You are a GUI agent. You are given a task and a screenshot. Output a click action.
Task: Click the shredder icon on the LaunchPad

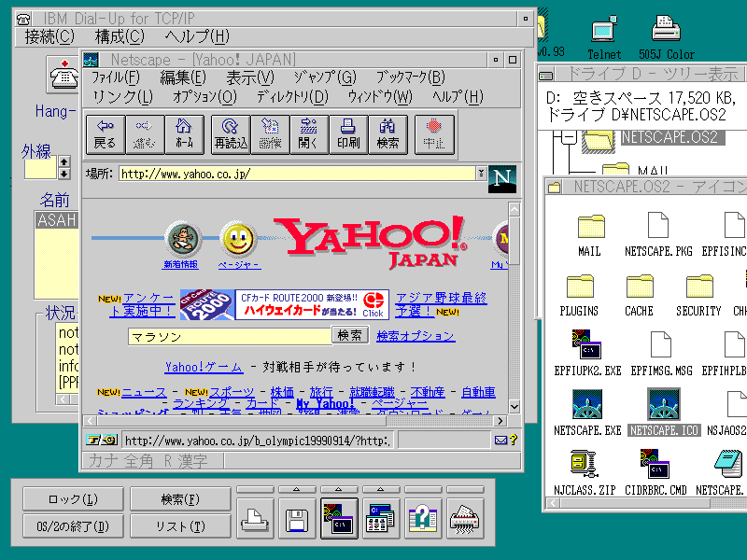pyautogui.click(x=465, y=519)
